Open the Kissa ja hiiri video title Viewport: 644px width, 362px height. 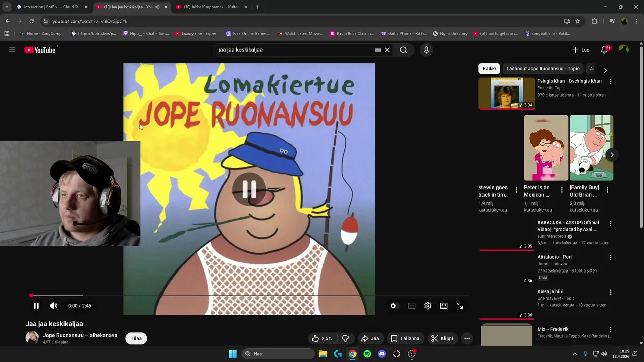coord(550,292)
